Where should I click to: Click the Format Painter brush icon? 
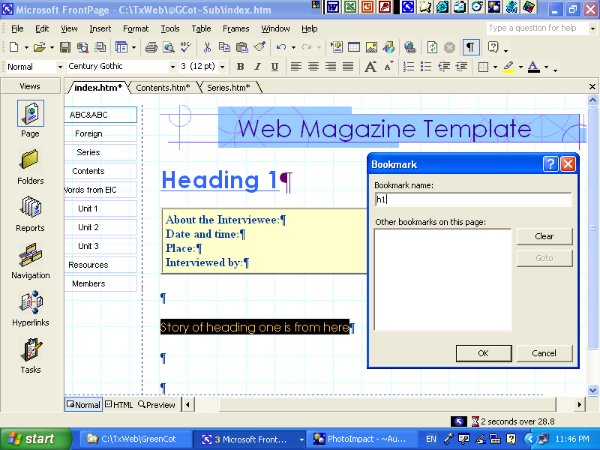[x=259, y=47]
